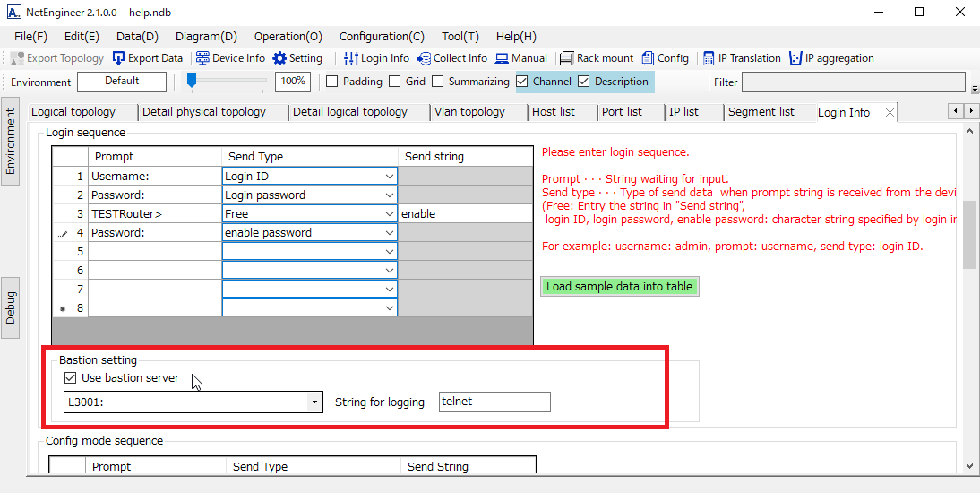Screen dimensions: 980x493
Task: Click the Rack mount toolbar icon
Action: [566, 58]
